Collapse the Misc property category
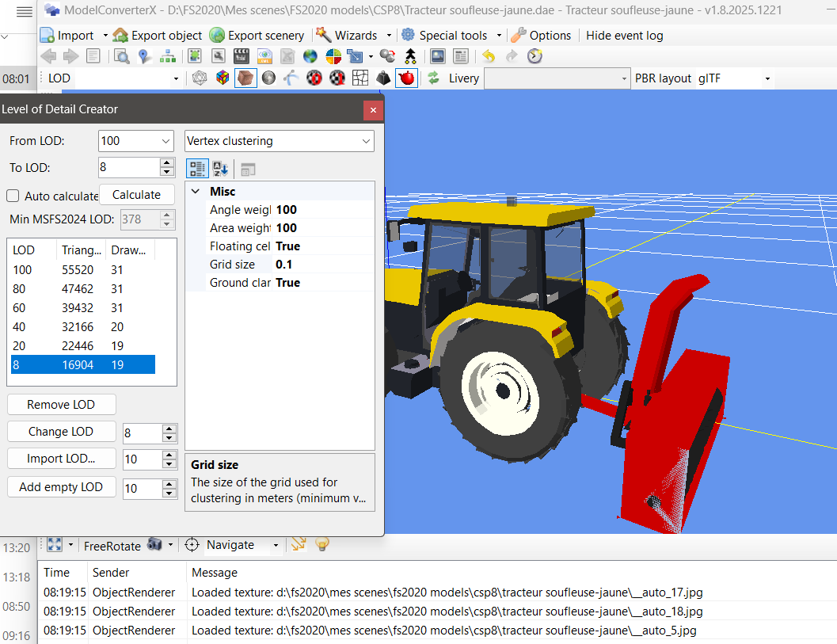Image resolution: width=837 pixels, height=644 pixels. [x=195, y=192]
